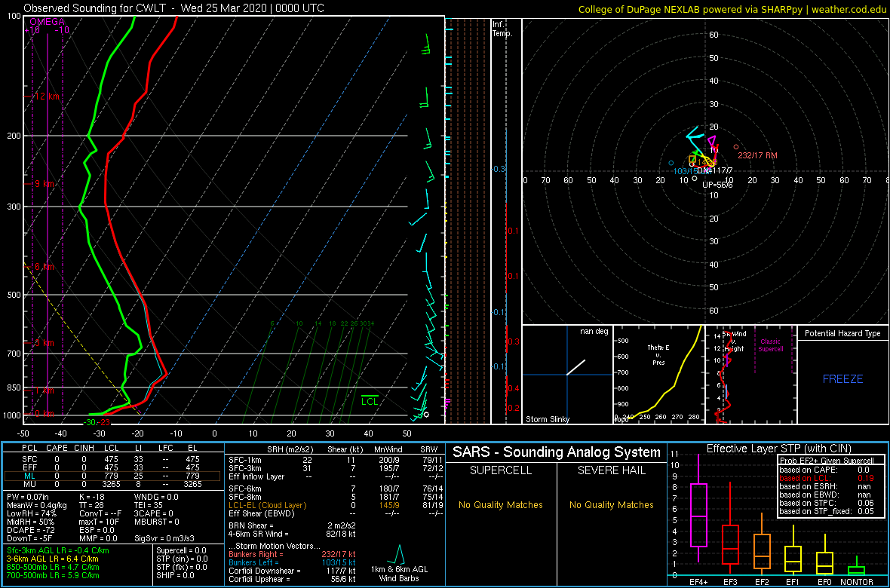Click the SEVERE HAIL column heading
This screenshot has width=890, height=588.
[x=612, y=470]
